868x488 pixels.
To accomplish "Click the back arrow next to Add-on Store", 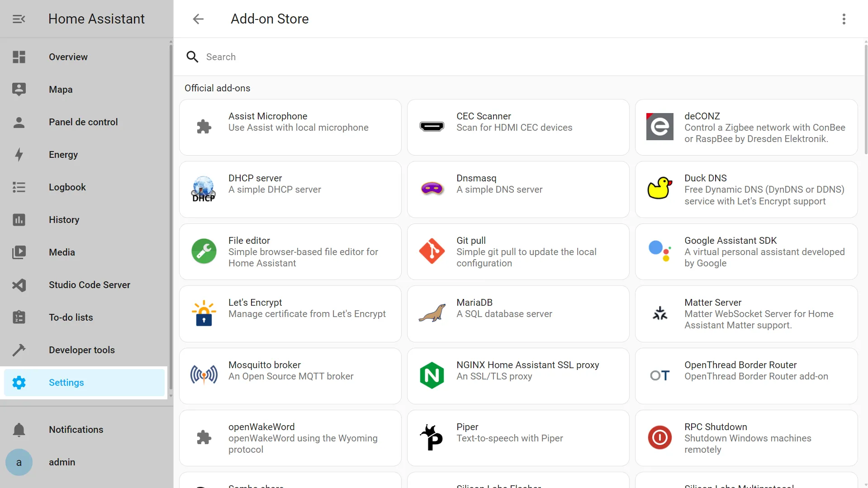I will point(198,19).
